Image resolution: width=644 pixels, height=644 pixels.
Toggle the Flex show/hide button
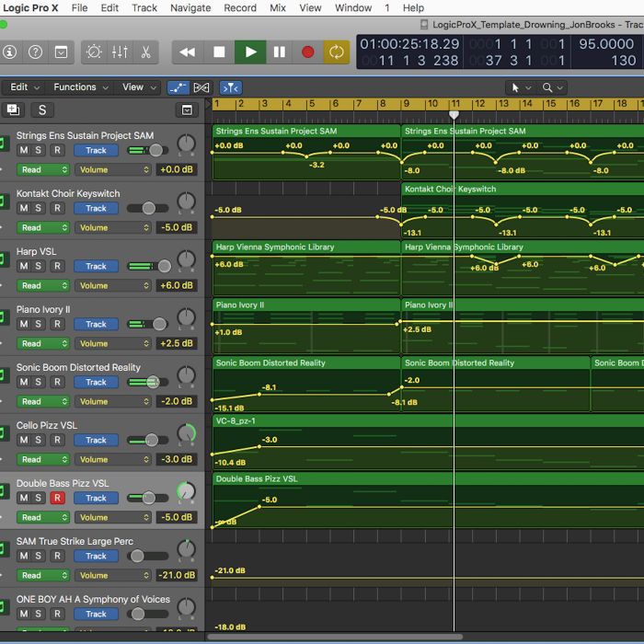(x=201, y=87)
